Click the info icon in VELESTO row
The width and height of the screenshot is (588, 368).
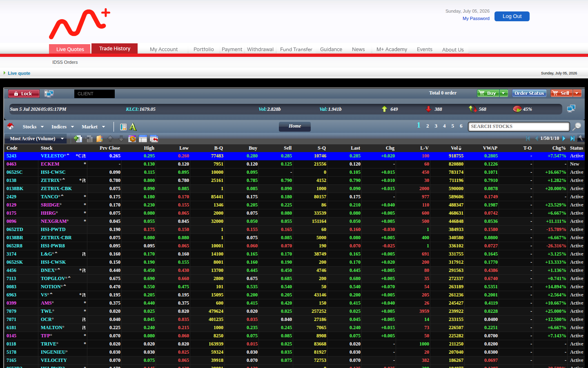pyautogui.click(x=84, y=156)
